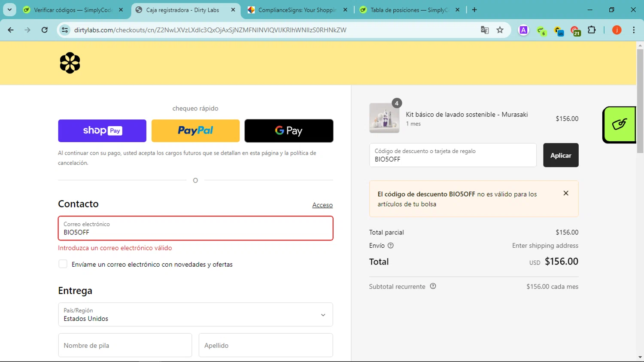Show the Subtotal recurrente help tooltip
644x362 pixels.
pyautogui.click(x=433, y=286)
